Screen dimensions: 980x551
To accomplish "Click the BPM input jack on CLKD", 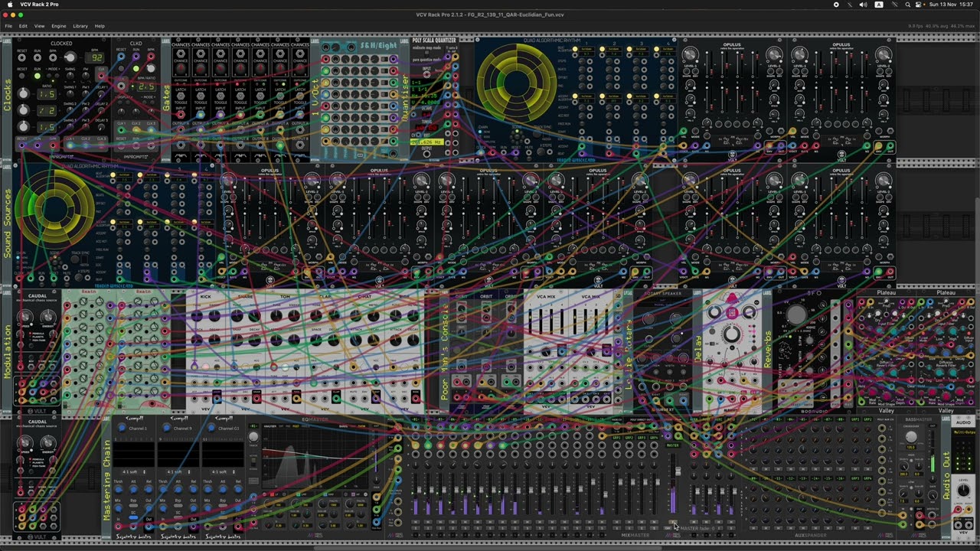I will [x=151, y=57].
